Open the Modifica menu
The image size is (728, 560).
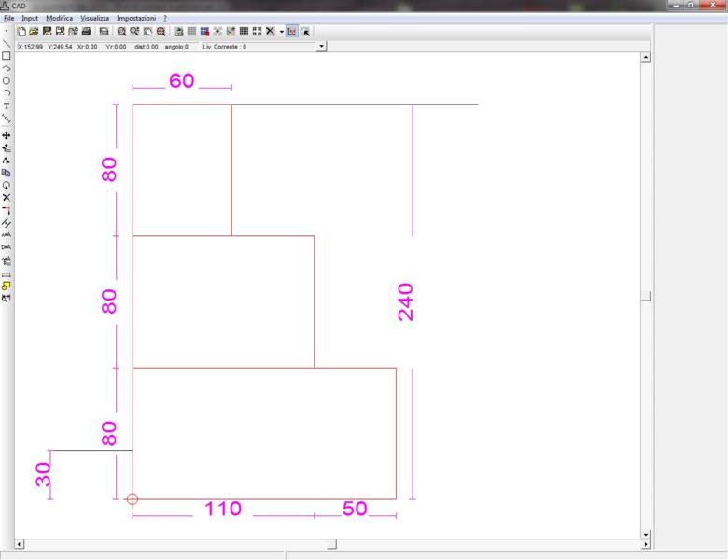pos(59,18)
